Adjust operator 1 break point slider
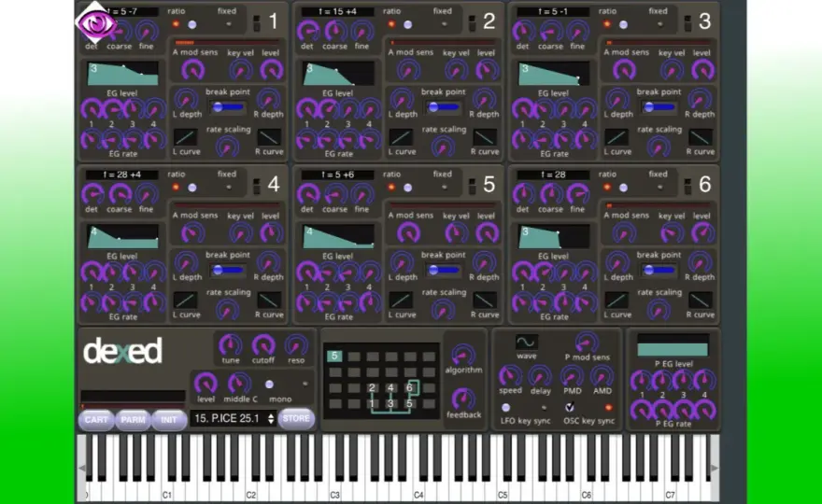The height and width of the screenshot is (504, 822). [227, 107]
